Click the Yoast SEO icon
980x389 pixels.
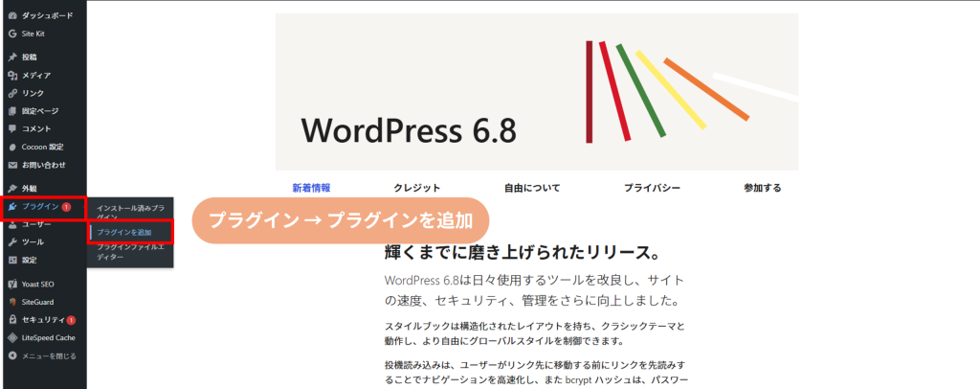11,284
